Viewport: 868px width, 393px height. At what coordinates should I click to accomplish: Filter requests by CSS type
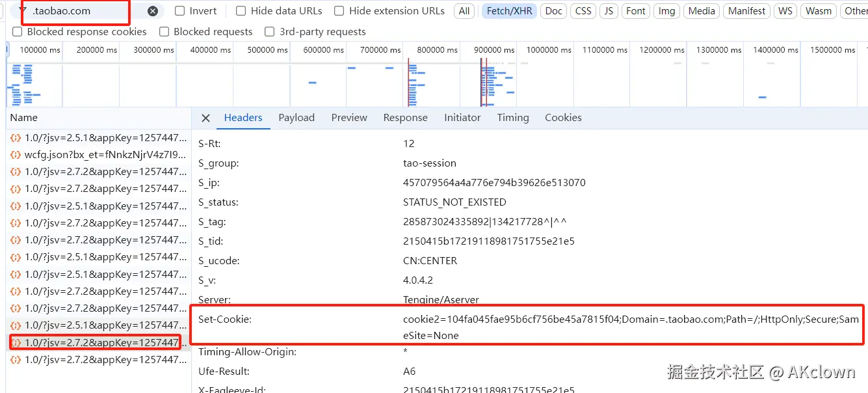584,11
